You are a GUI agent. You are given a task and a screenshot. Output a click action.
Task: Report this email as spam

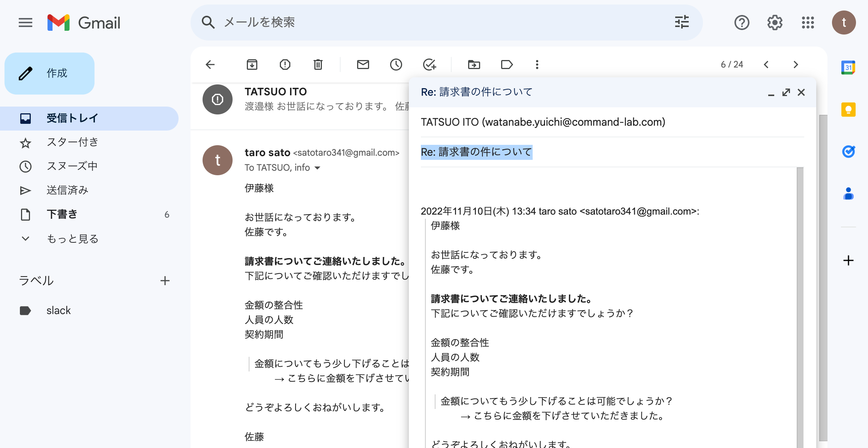point(285,65)
